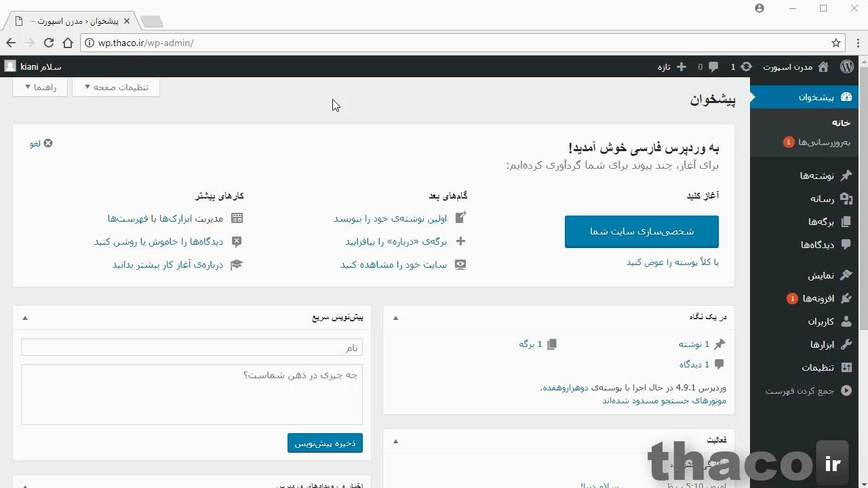Viewport: 868px width, 488px height.
Task: Click the settings icon beside تنظیمات
Action: (x=846, y=367)
